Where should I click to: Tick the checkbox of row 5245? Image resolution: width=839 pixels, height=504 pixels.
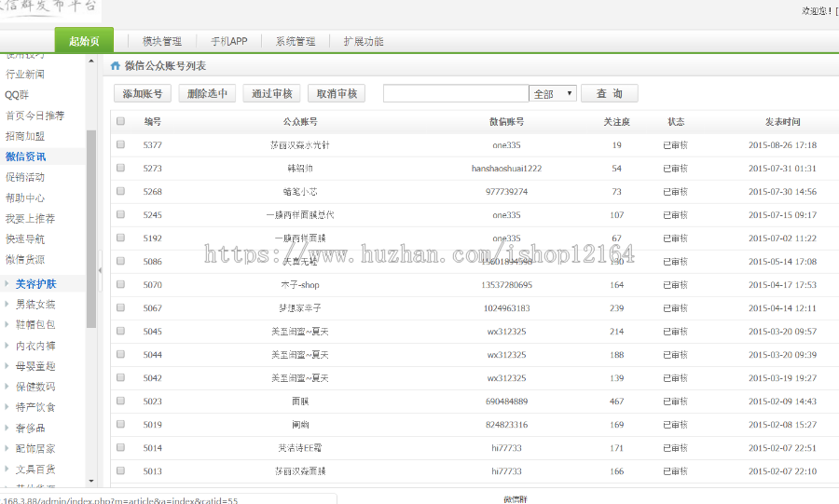[x=121, y=214]
